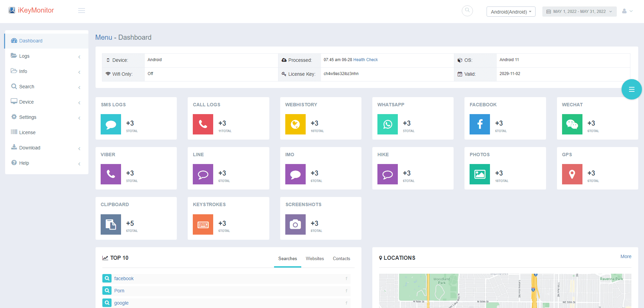This screenshot has width=644, height=308.
Task: Click the IMO speech bubble icon
Action: 295,174
